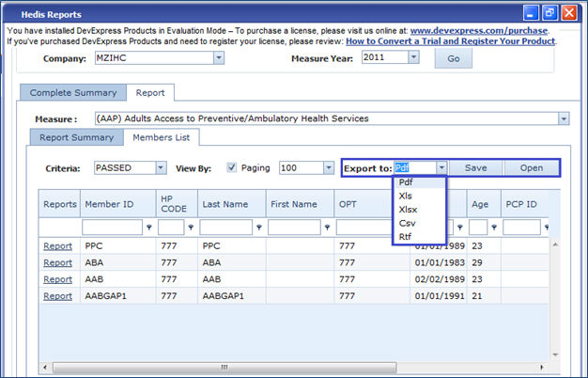Click the Hedis Reports title bar icon

click(11, 14)
